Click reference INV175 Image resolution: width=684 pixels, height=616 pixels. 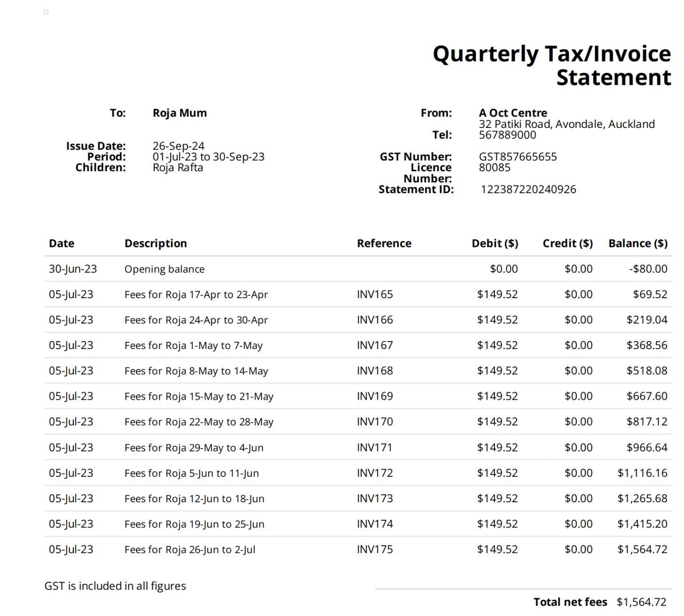pos(375,549)
